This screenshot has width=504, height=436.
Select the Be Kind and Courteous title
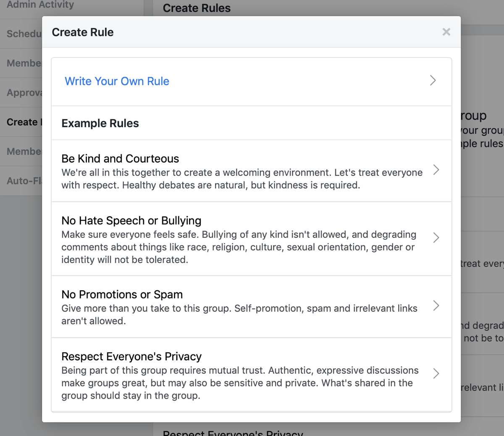pyautogui.click(x=120, y=158)
